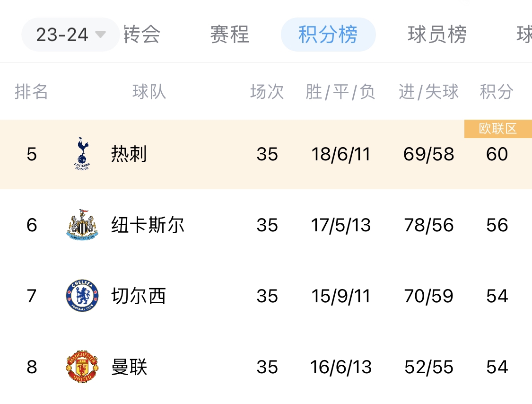Click the Tottenham Hotspur club crest
Image resolution: width=532 pixels, height=404 pixels.
pyautogui.click(x=82, y=154)
